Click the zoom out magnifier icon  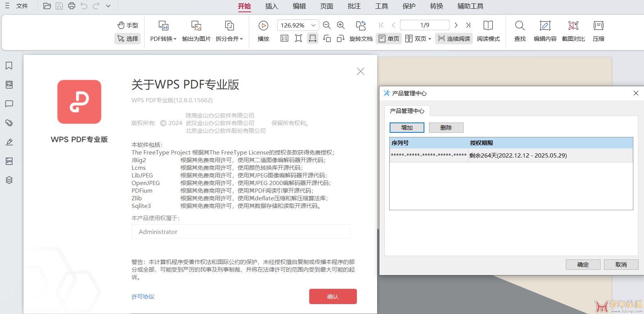tap(327, 26)
